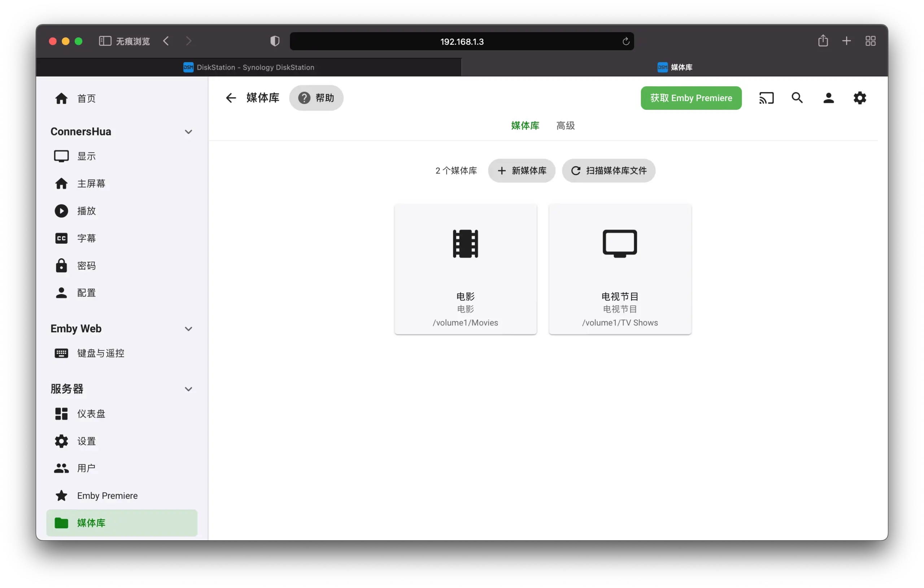Open the 电影 library card

point(466,269)
